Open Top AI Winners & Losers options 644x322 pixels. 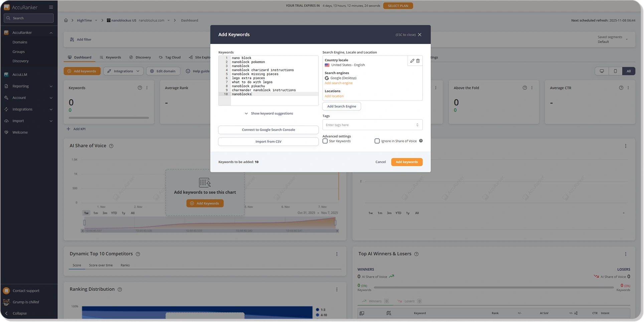pyautogui.click(x=626, y=254)
